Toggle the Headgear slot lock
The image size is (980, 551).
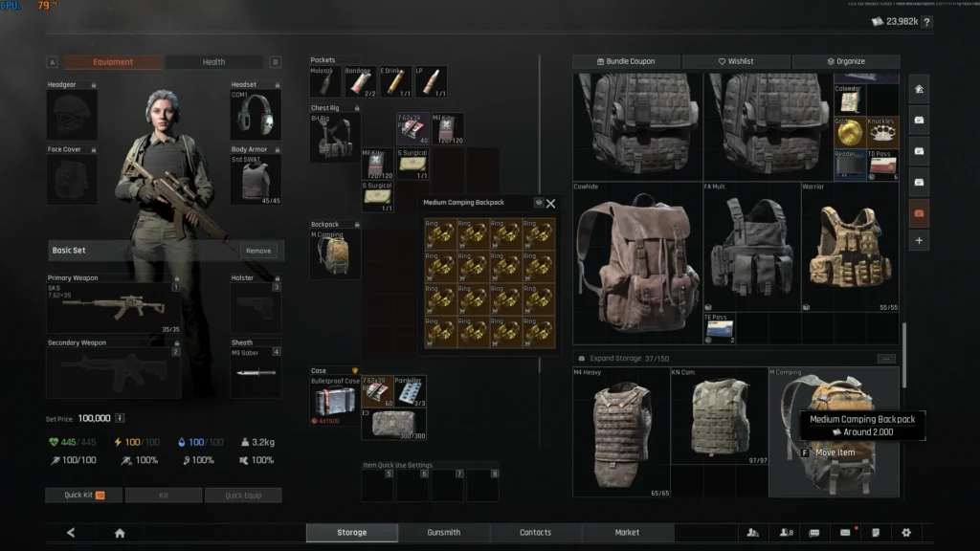93,85
